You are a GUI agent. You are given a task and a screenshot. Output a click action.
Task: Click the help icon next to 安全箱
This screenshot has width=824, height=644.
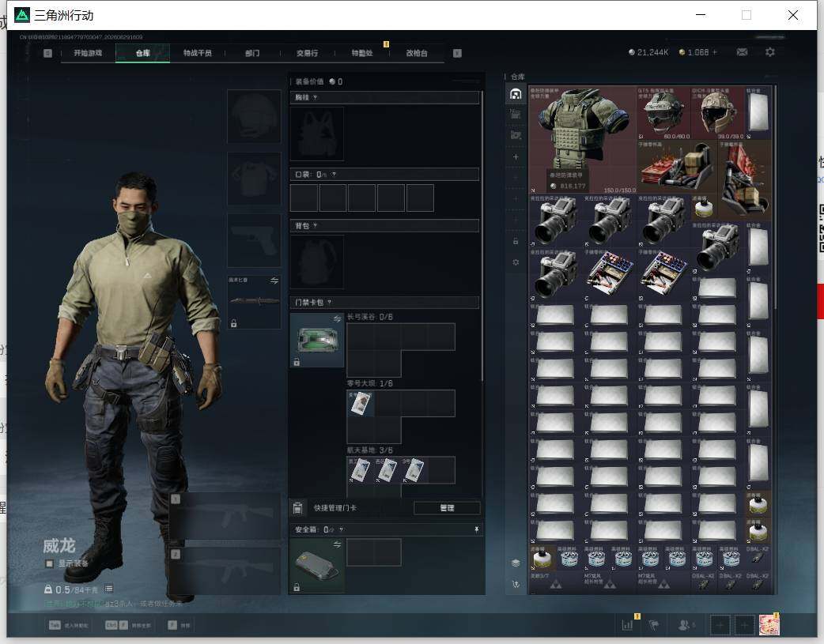[x=341, y=529]
